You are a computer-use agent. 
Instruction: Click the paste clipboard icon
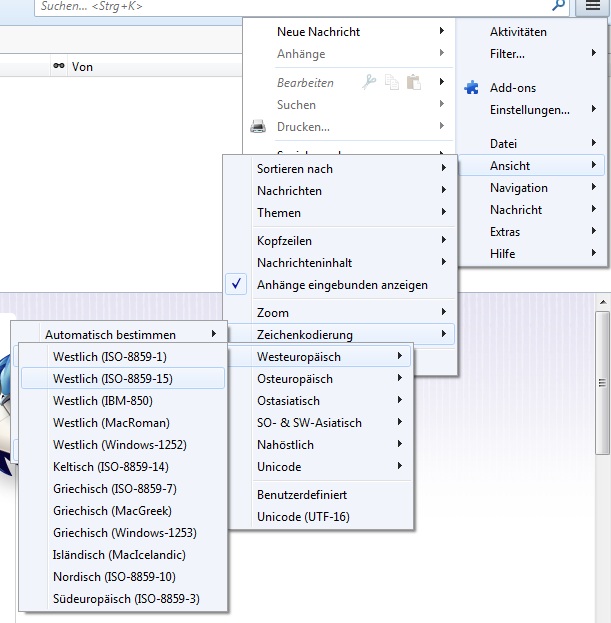pos(413,83)
